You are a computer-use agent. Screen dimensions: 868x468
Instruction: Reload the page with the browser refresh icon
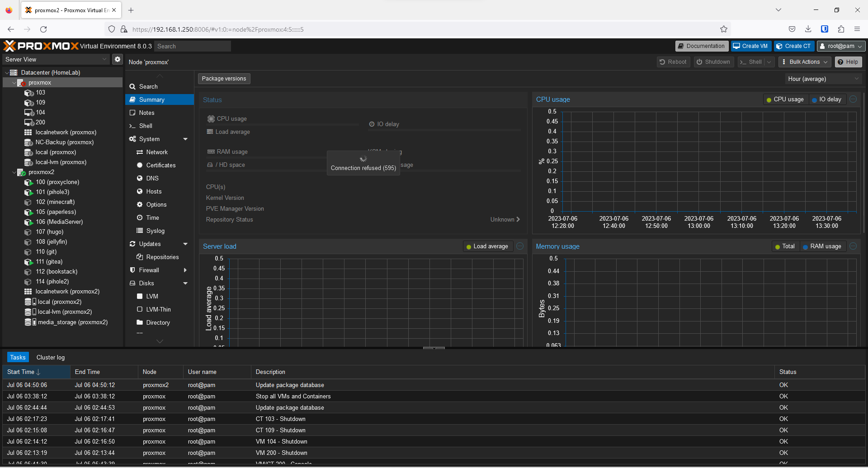click(43, 29)
